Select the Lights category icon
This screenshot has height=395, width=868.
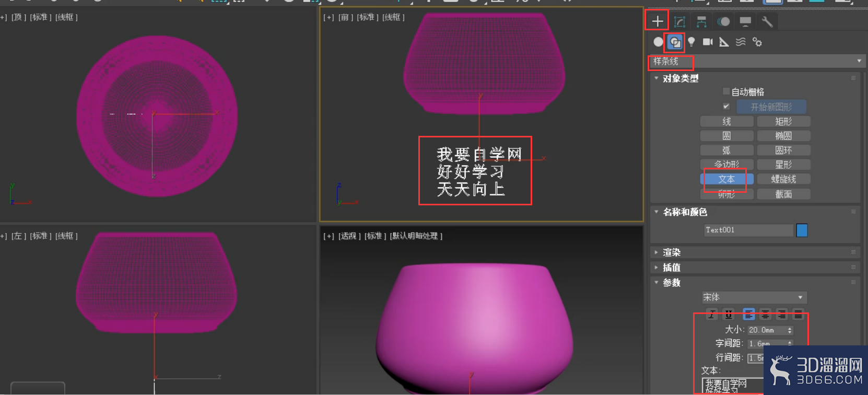click(691, 42)
